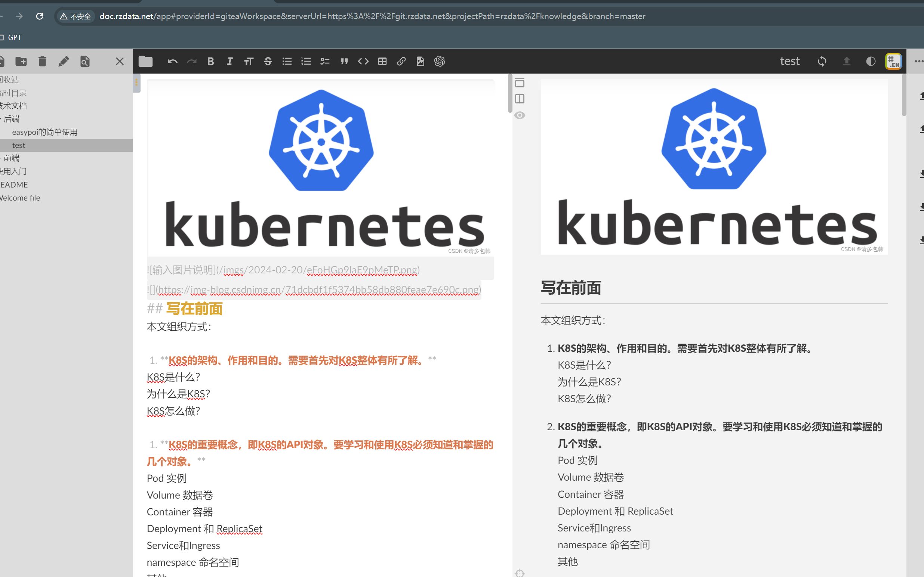Click the strikethrough icon

(x=268, y=61)
